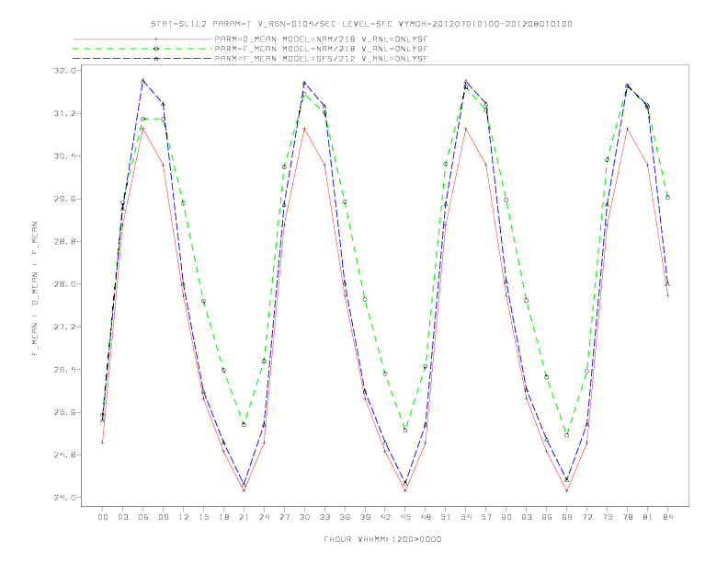Viewport: 728px width, 563px height.
Task: Click the x-axis tick label 09
Action: point(164,517)
